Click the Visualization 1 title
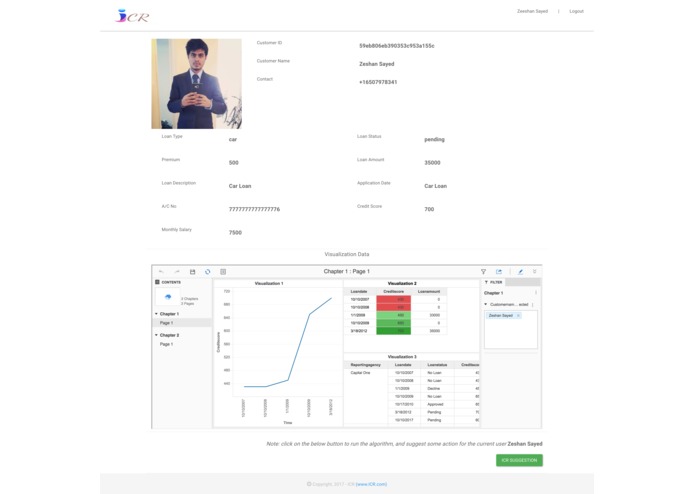The width and height of the screenshot is (695, 494). (269, 283)
